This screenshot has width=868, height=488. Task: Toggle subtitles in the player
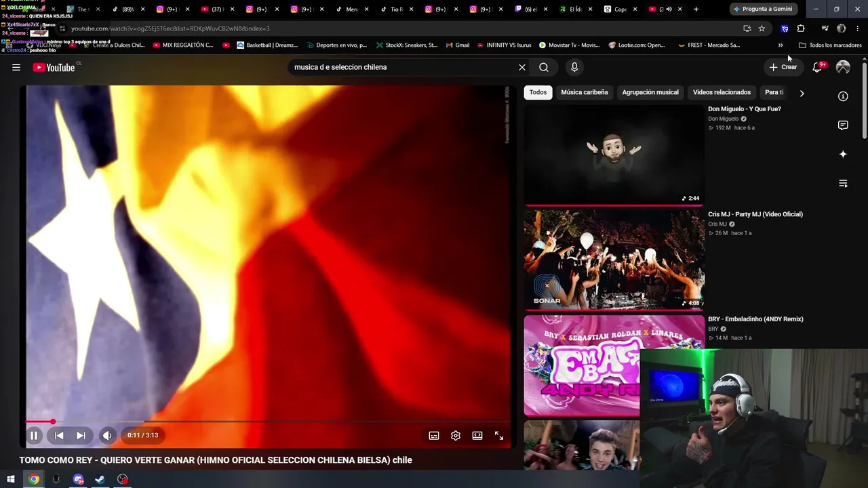pyautogui.click(x=434, y=436)
